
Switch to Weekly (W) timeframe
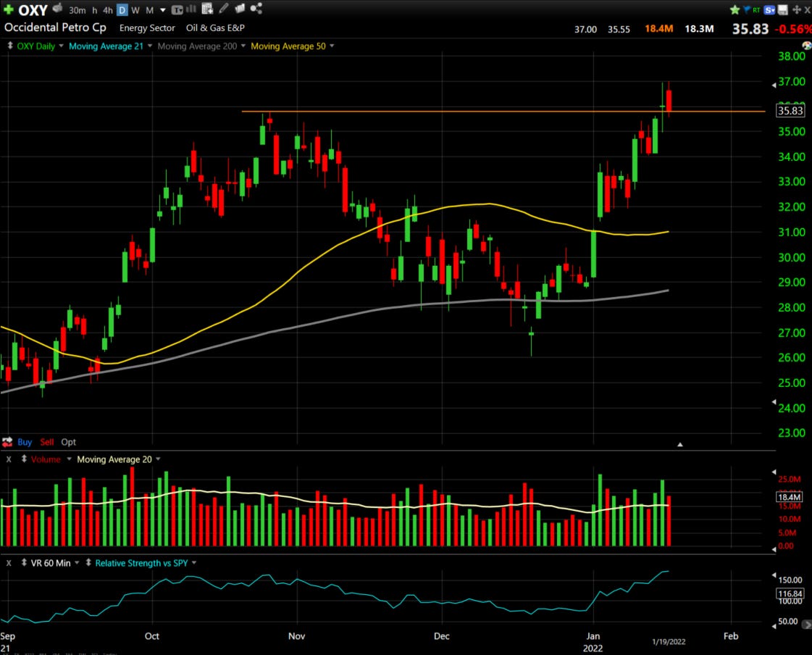click(x=135, y=10)
